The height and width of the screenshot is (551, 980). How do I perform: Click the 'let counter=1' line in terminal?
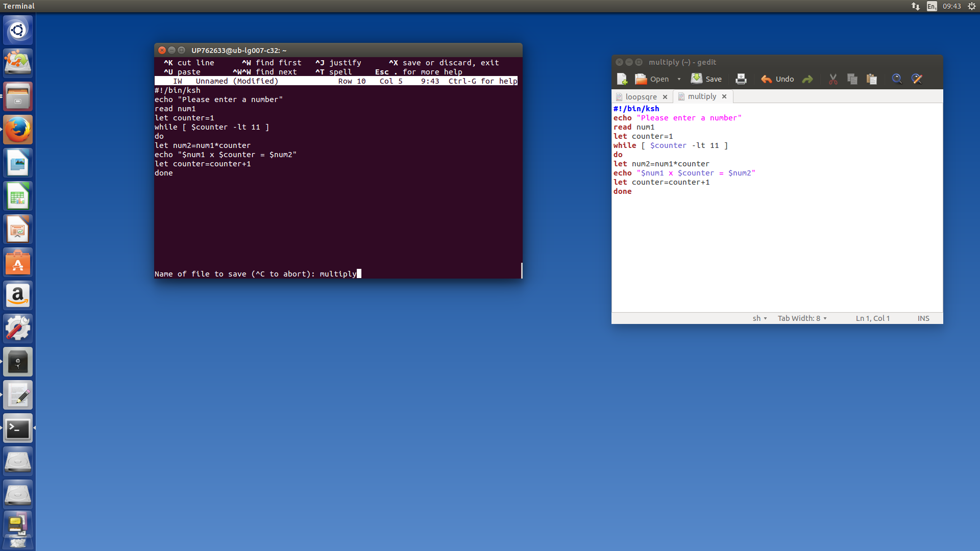click(184, 118)
